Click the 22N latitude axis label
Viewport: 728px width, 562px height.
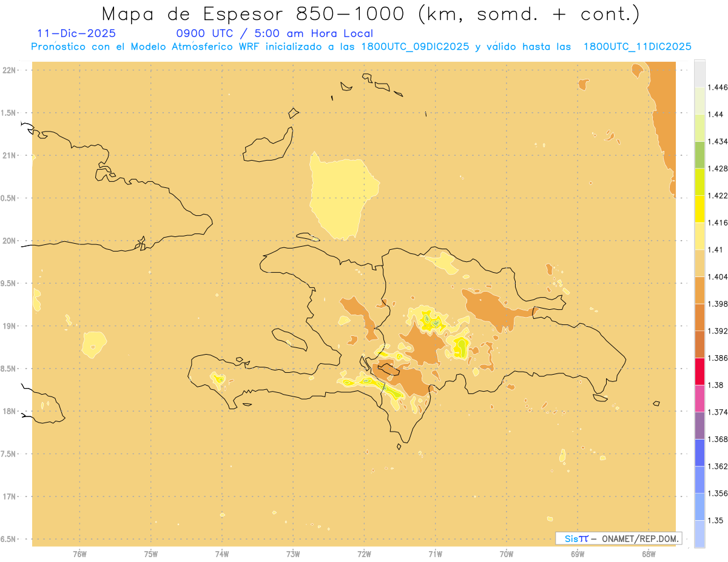[10, 70]
